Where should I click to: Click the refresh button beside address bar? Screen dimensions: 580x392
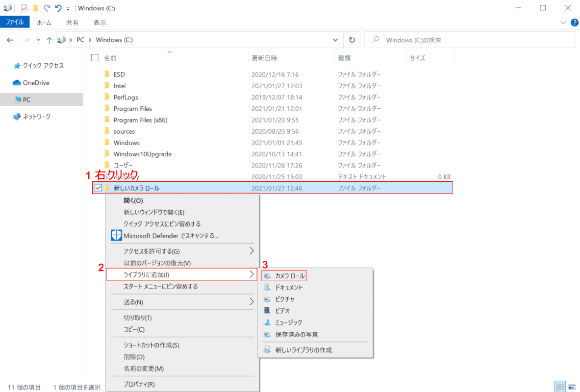(x=352, y=40)
